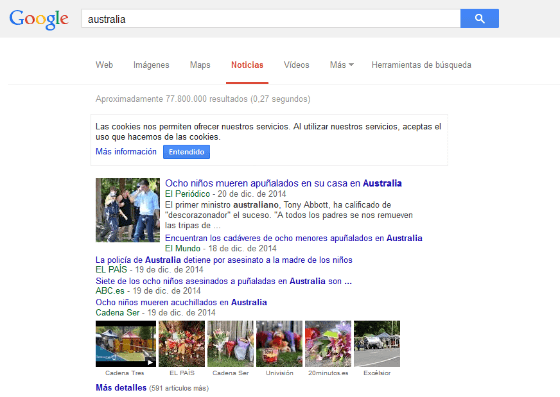This screenshot has width=560, height=397.
Task: Open EL PAÍS article on policía detiene
Action: [224, 260]
